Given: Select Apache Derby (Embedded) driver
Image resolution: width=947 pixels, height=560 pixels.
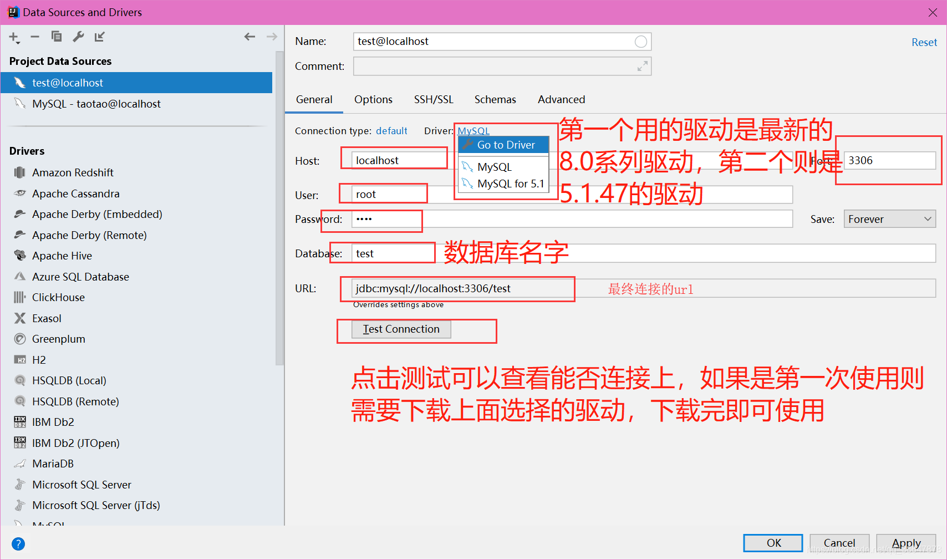Looking at the screenshot, I should point(136,214).
